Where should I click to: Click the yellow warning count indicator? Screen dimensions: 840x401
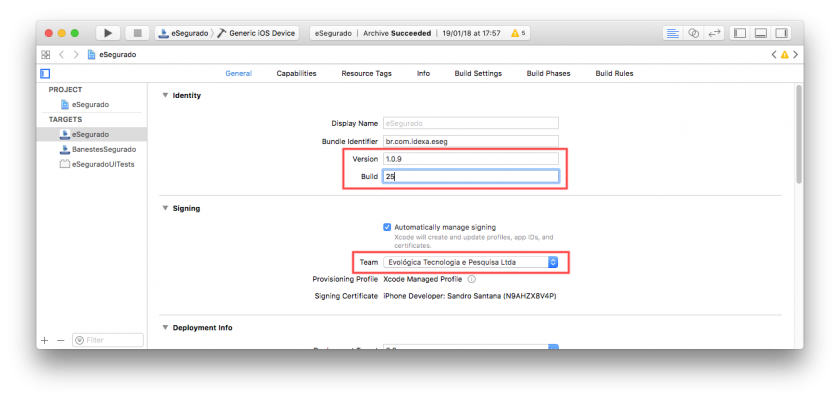[517, 33]
